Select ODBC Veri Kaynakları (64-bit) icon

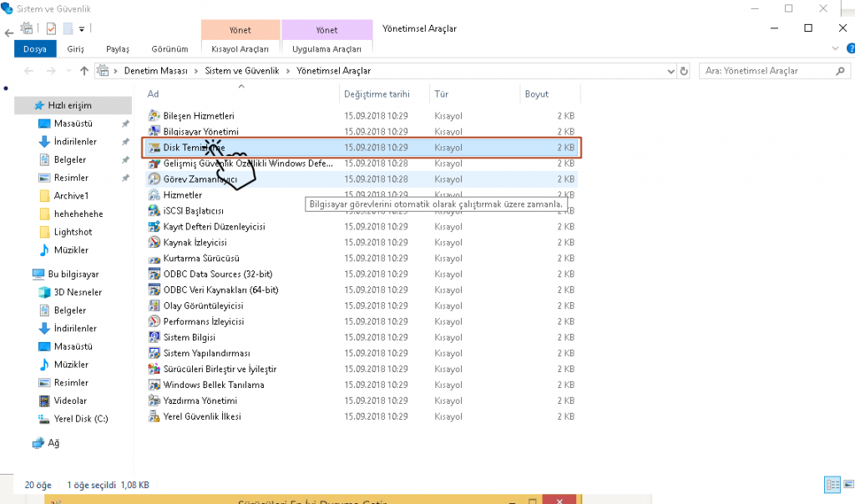pos(154,290)
